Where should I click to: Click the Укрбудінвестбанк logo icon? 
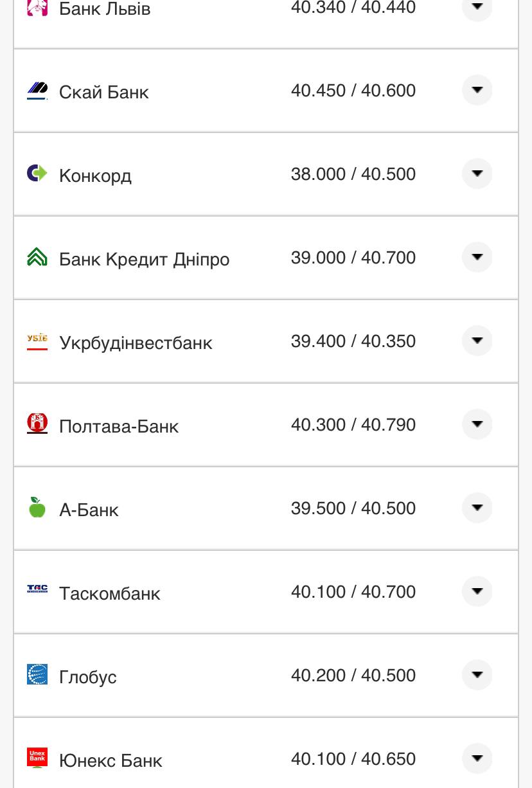click(x=37, y=341)
